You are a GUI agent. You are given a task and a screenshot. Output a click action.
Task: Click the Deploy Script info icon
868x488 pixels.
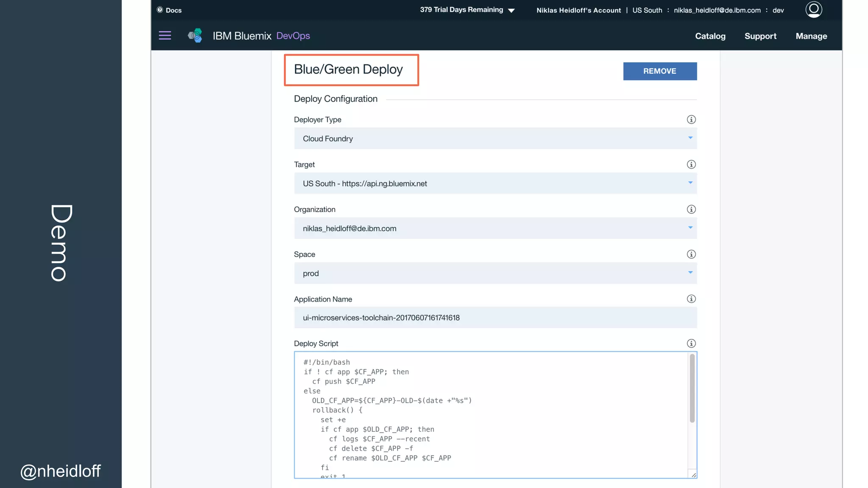pyautogui.click(x=691, y=344)
